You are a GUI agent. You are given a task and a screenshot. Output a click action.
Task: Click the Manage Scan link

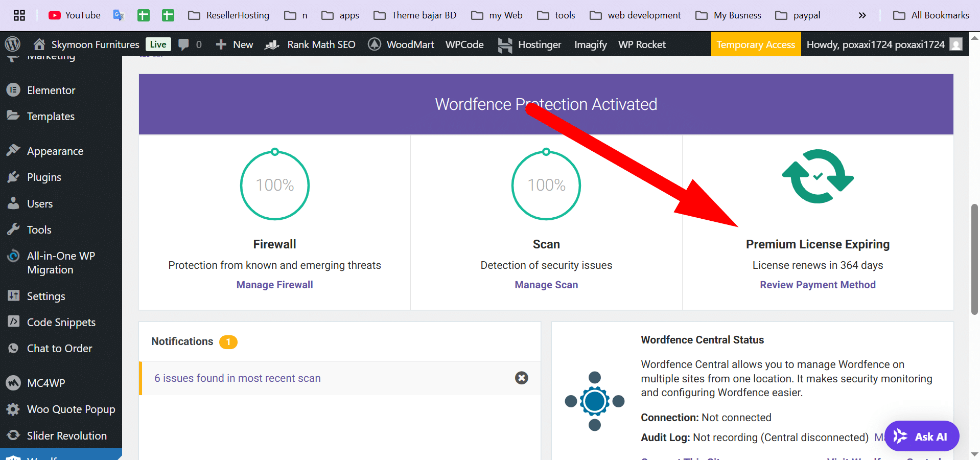point(546,285)
